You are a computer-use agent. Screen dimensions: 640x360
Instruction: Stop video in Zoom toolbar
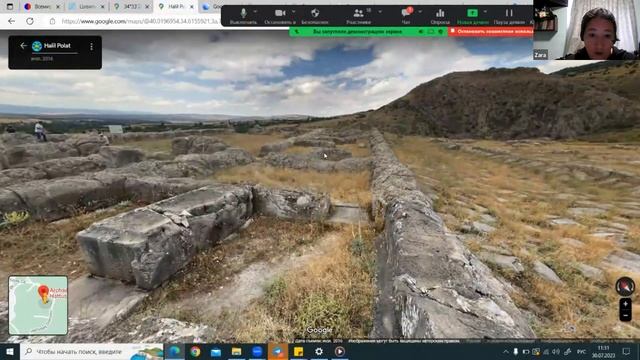coord(280,16)
